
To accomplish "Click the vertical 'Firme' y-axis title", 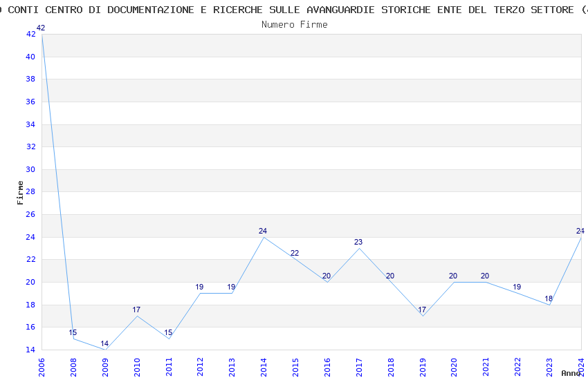I will (20, 193).
